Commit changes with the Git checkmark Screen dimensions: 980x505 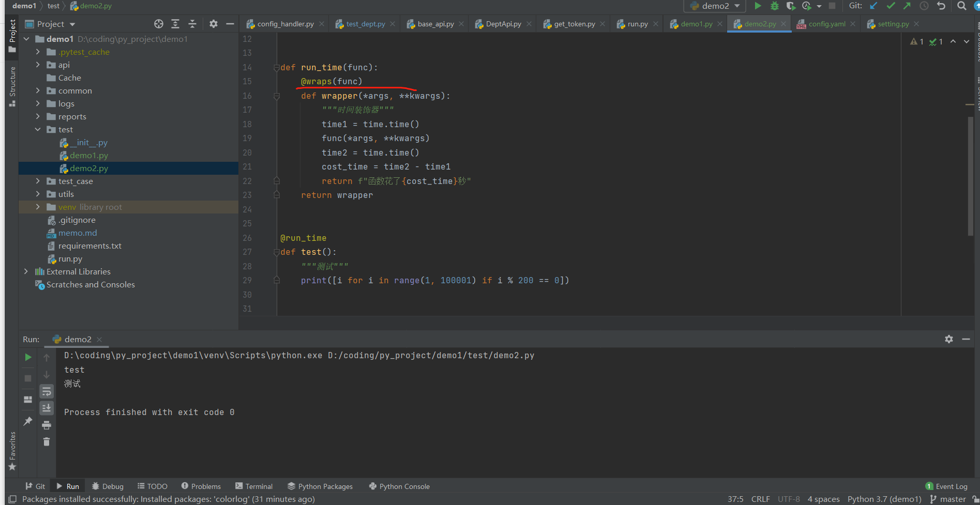point(891,6)
